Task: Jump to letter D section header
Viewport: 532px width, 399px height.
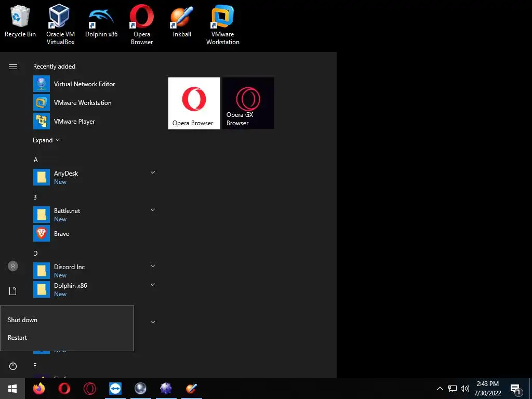Action: (35, 254)
